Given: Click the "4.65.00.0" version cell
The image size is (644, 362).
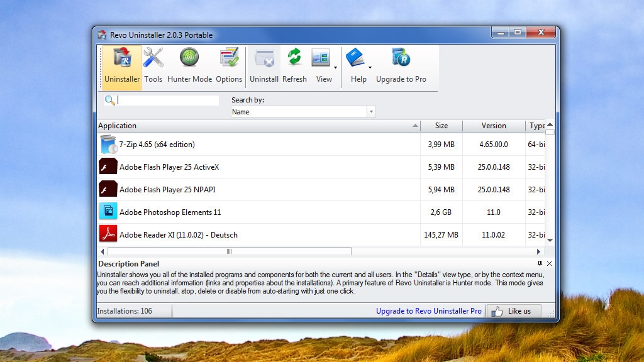Looking at the screenshot, I should point(494,145).
